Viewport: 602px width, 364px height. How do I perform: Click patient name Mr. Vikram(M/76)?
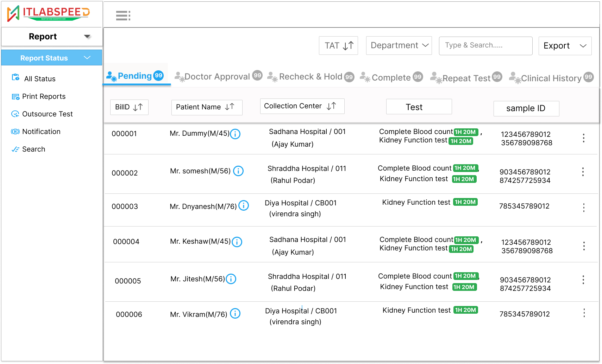[x=199, y=314]
